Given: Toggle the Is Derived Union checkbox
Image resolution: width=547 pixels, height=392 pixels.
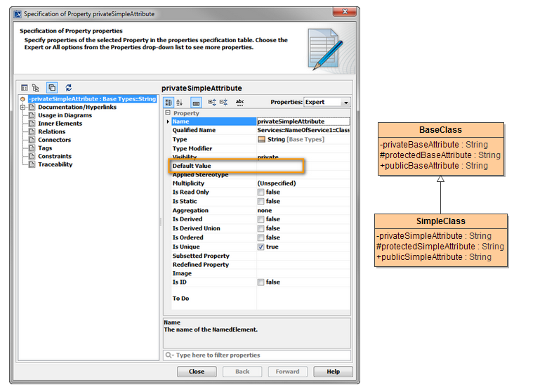Looking at the screenshot, I should [261, 228].
